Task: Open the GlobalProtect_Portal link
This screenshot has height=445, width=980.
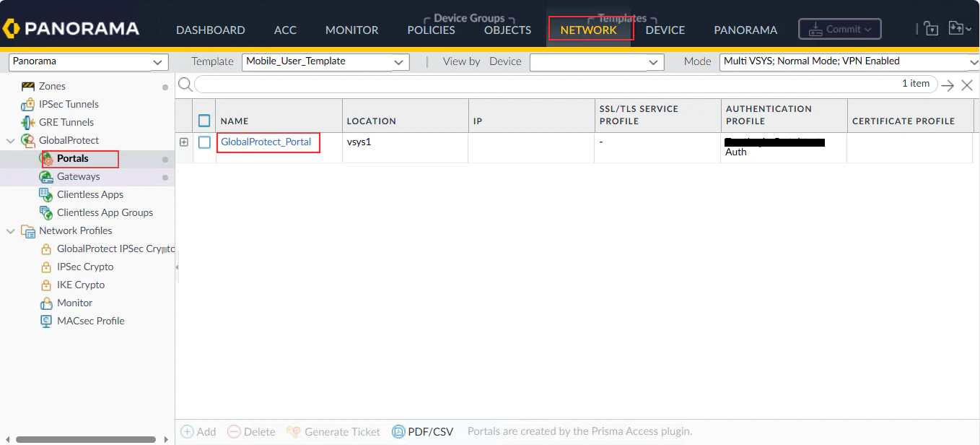Action: [x=266, y=142]
